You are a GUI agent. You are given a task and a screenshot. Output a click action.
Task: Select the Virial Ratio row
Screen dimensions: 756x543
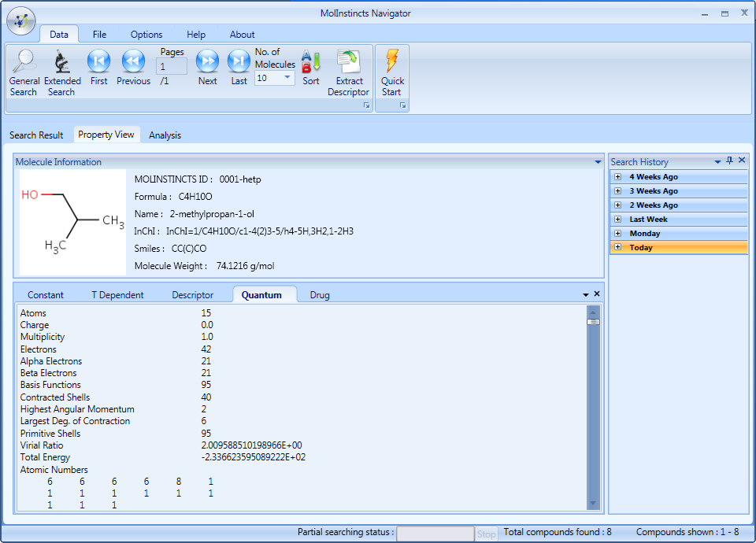click(161, 445)
